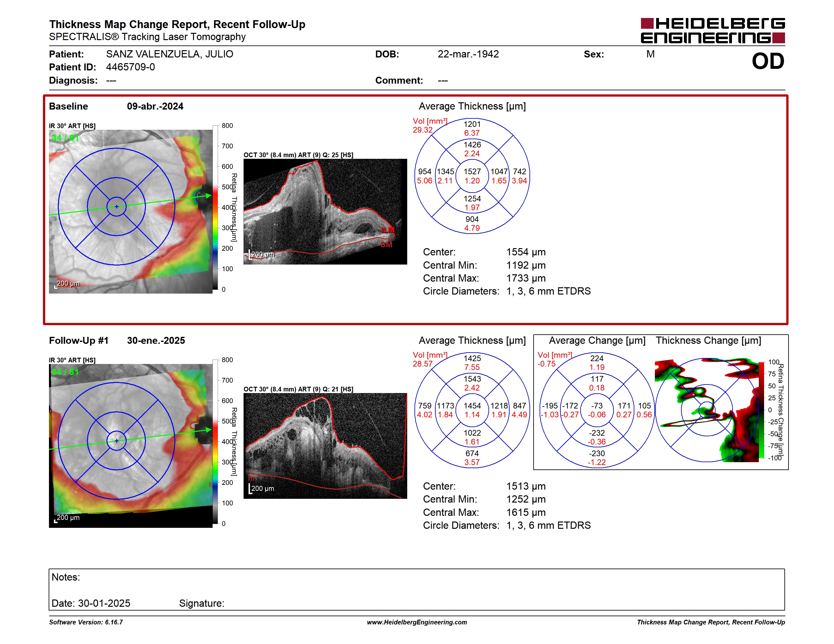Select Follow-Up total volume 28.57

(423, 364)
